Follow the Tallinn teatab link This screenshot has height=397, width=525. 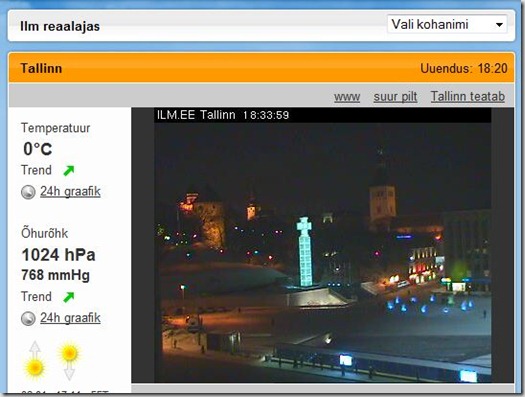point(468,97)
